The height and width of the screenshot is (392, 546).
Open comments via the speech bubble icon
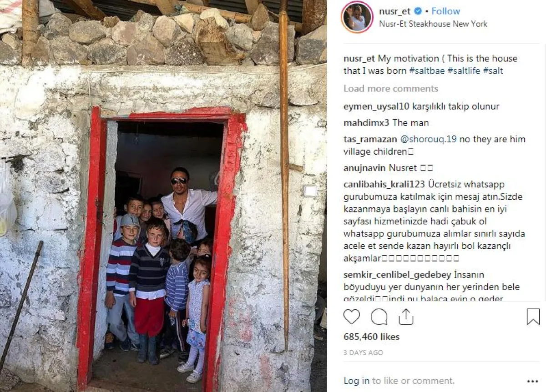379,317
